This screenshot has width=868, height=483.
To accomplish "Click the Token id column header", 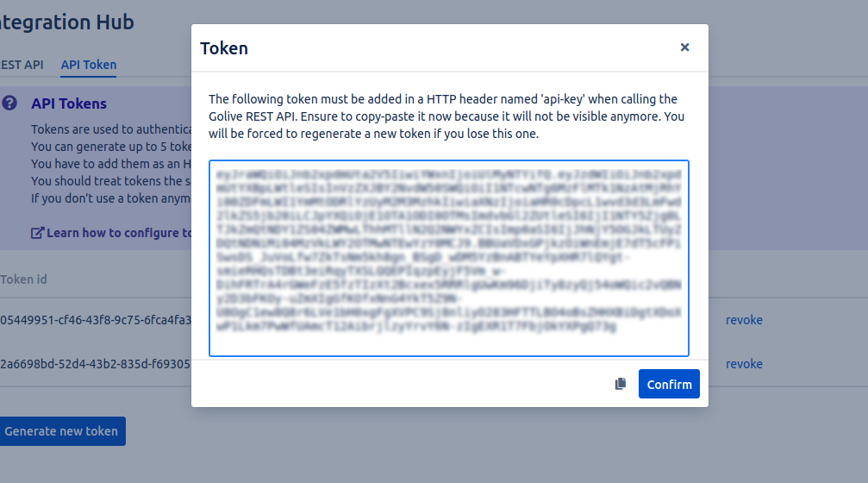I will click(24, 279).
